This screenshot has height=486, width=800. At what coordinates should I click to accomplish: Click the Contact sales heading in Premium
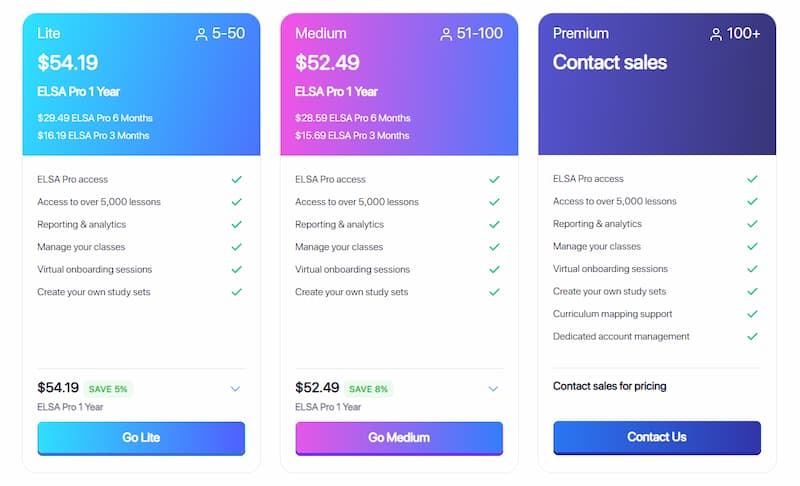(610, 62)
